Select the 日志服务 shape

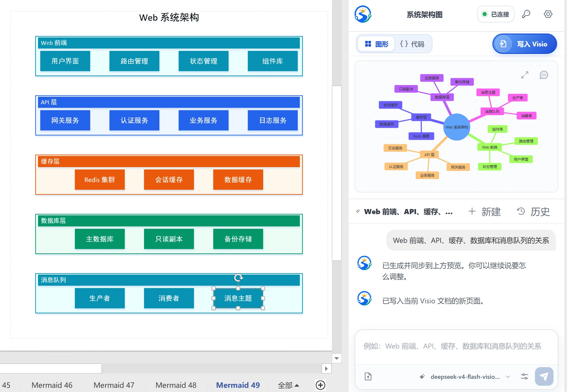coord(273,120)
